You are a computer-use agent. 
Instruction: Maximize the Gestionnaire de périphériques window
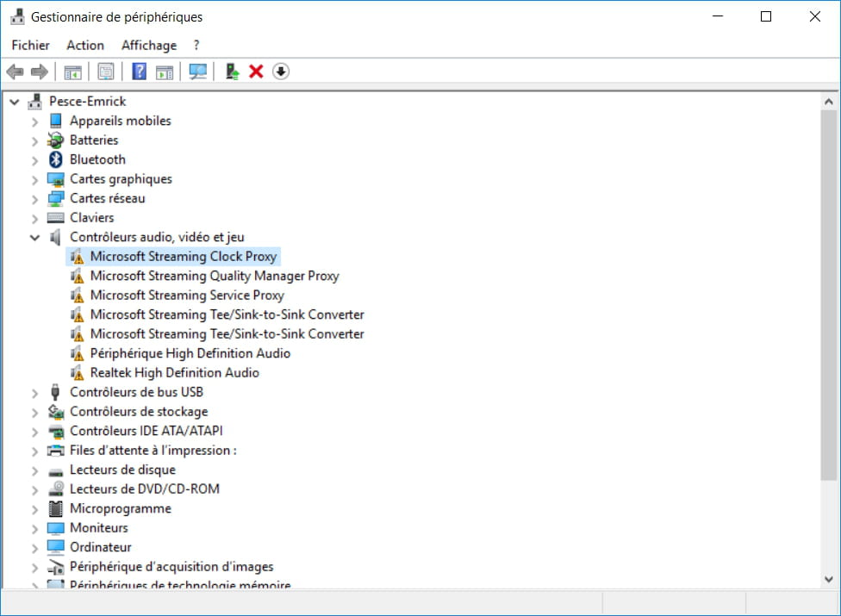766,16
